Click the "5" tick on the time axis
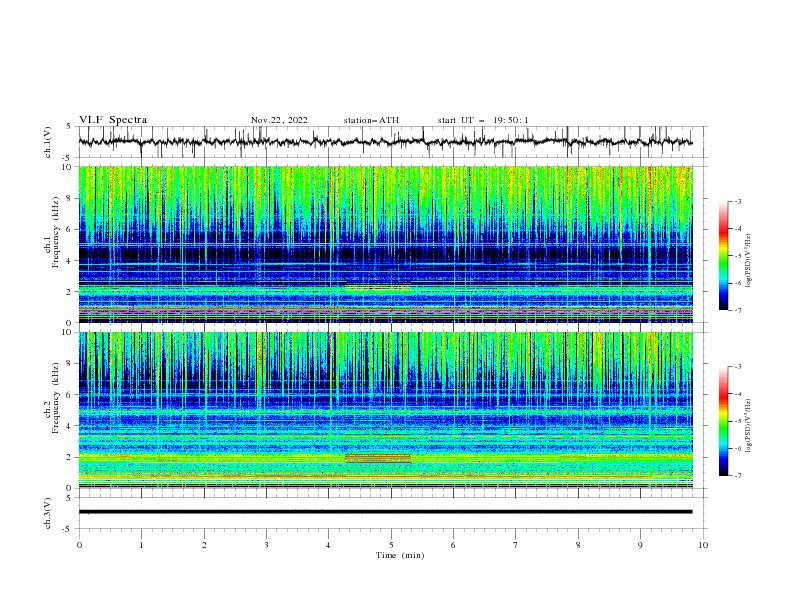The image size is (792, 612). (391, 545)
